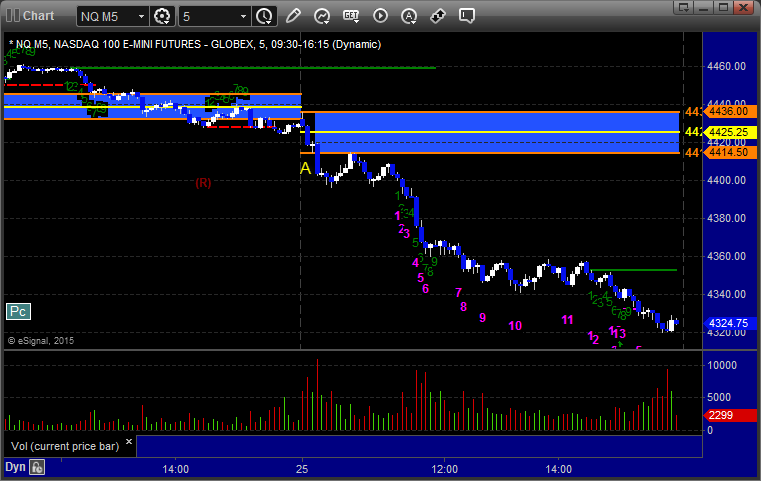This screenshot has height=481, width=761.
Task: Click the 4340.00 price axis label
Action: coord(727,294)
